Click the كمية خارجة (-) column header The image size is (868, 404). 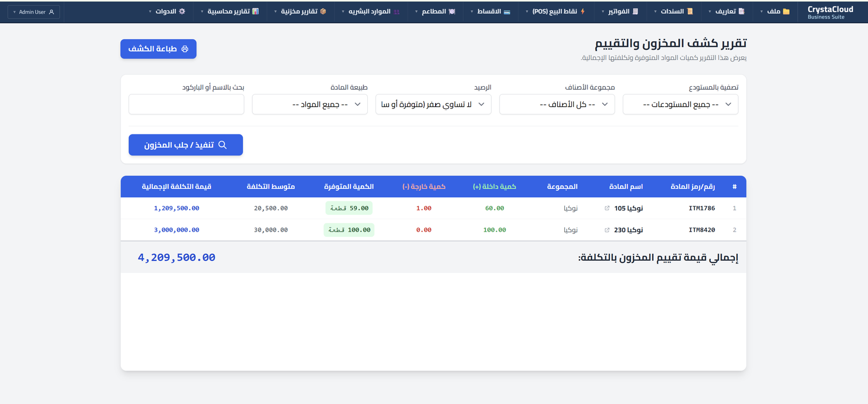click(424, 187)
